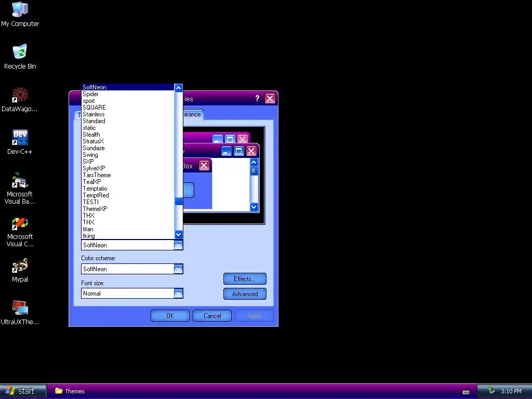Launch Dev-C++ desktop shortcut
This screenshot has width=532, height=399.
pyautogui.click(x=20, y=142)
